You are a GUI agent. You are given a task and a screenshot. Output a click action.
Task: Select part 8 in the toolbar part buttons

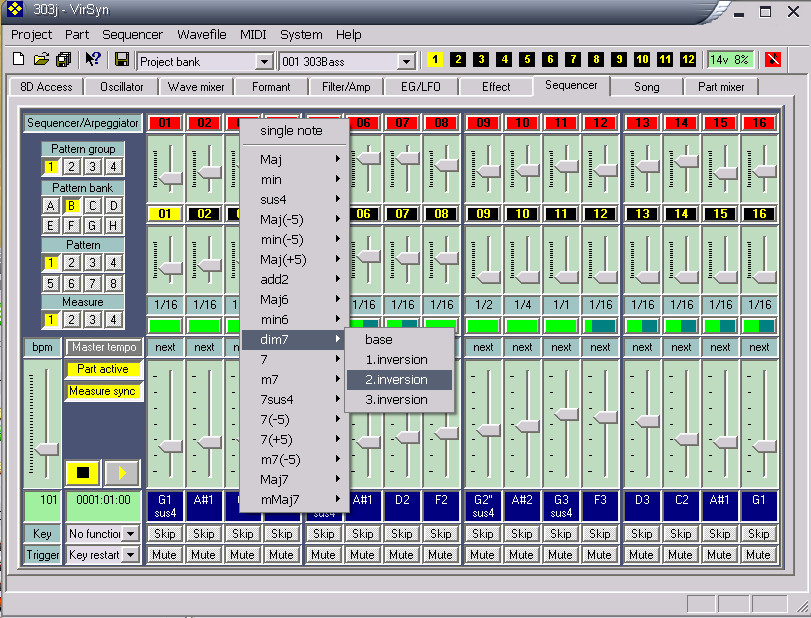(596, 59)
